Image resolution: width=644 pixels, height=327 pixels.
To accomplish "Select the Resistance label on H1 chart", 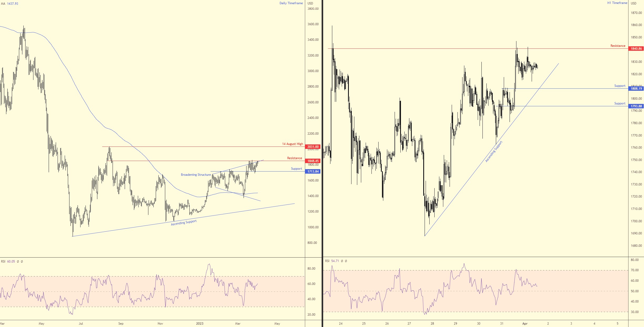I will (618, 46).
